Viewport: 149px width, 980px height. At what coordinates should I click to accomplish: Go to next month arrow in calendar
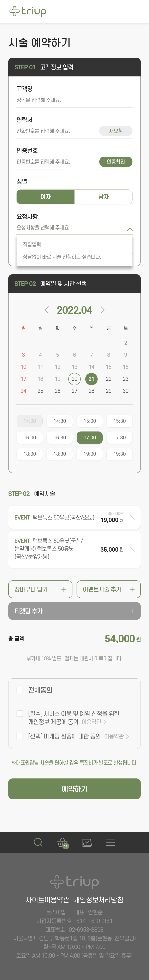coord(103,310)
